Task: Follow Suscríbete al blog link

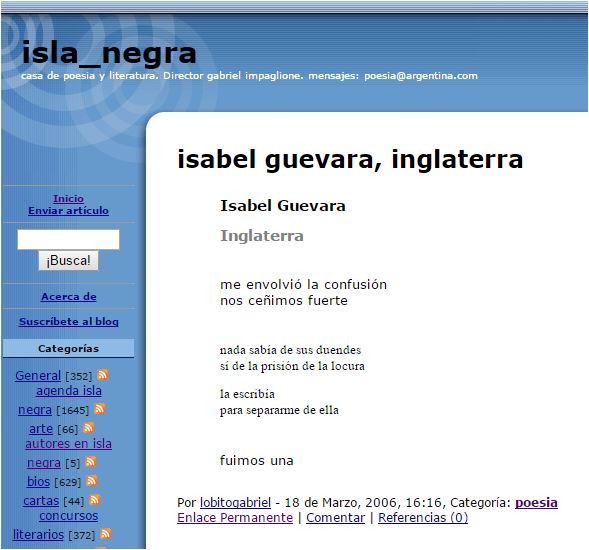Action: pos(69,322)
